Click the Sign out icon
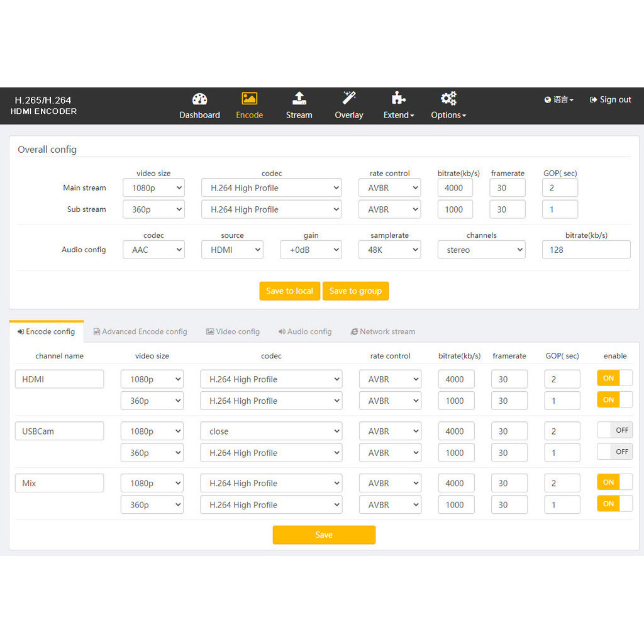 coord(593,100)
